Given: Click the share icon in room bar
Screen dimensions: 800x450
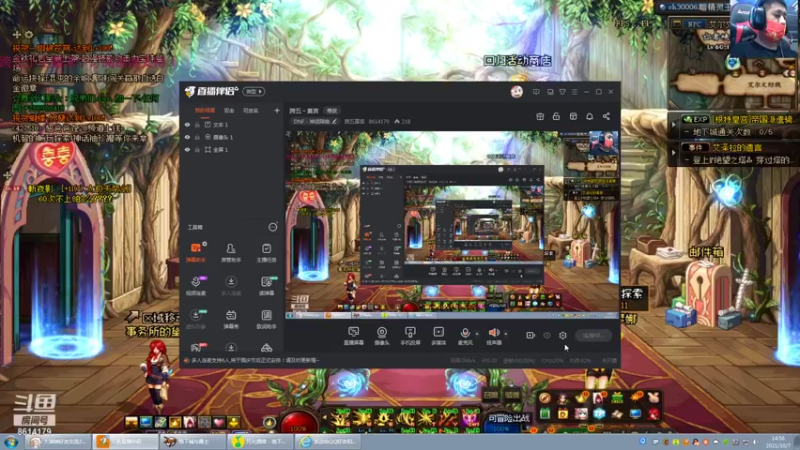Looking at the screenshot, I should point(606,116).
